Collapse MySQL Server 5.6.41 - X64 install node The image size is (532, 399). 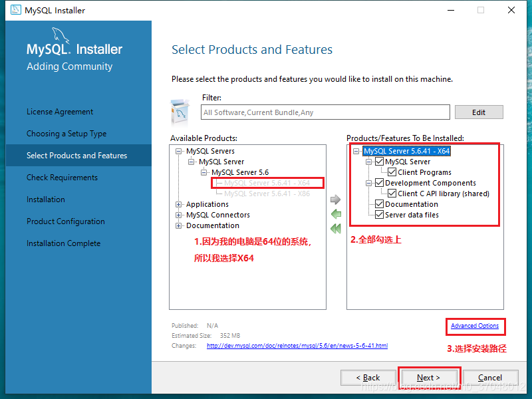pyautogui.click(x=356, y=152)
